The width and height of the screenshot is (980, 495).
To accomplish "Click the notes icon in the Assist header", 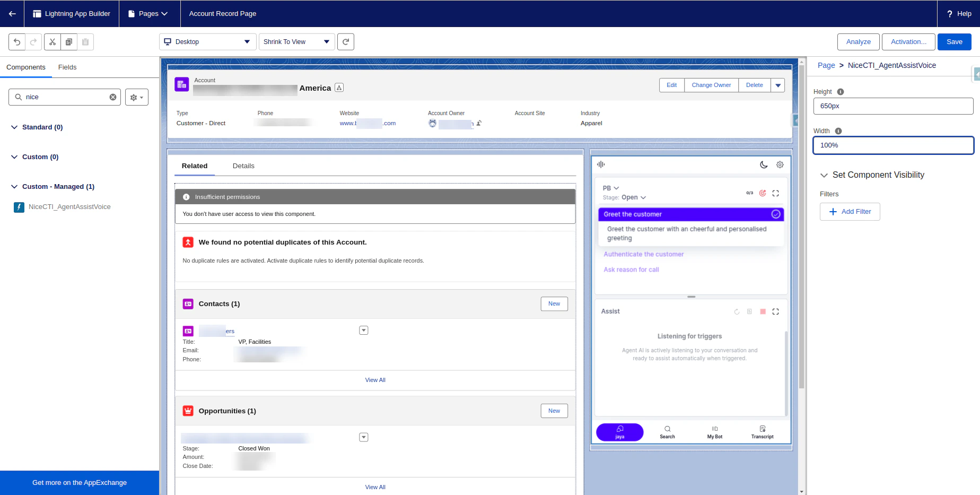I will tap(749, 311).
